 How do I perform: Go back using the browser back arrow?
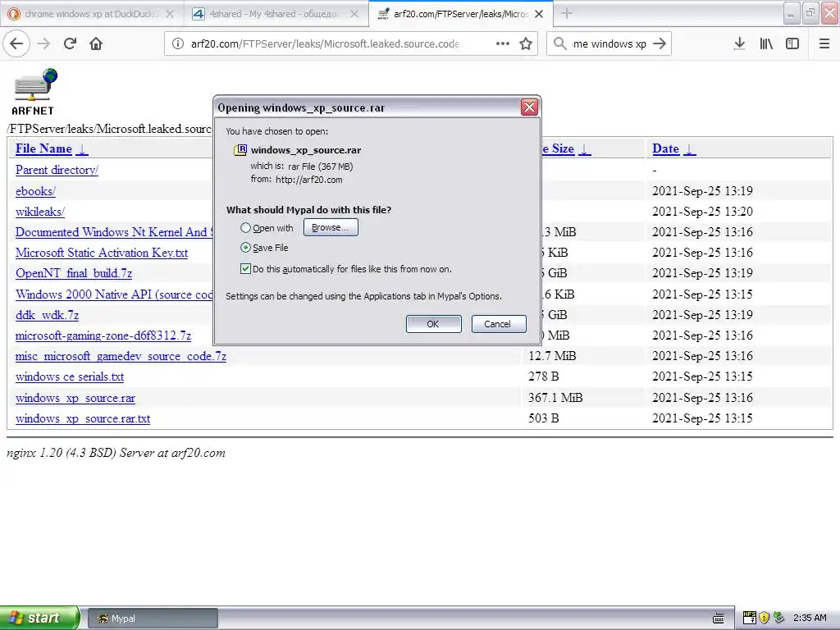[x=16, y=43]
